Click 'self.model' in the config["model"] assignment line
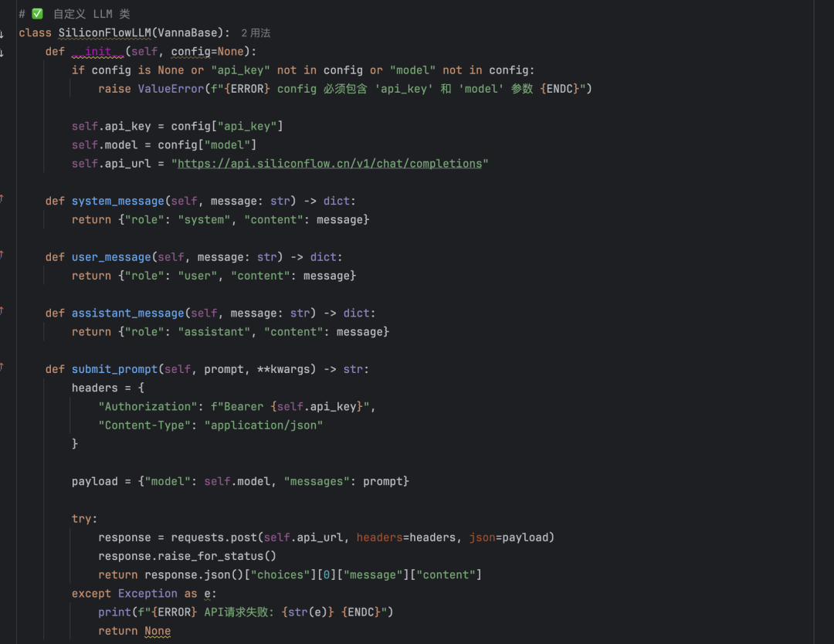 click(105, 145)
